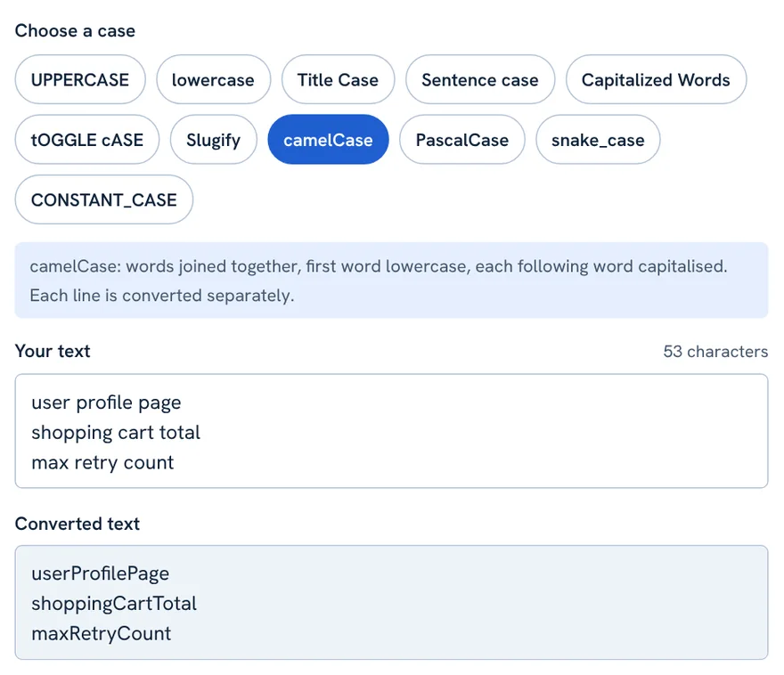Click inside the Your text input box
This screenshot has width=784, height=675.
(x=391, y=431)
